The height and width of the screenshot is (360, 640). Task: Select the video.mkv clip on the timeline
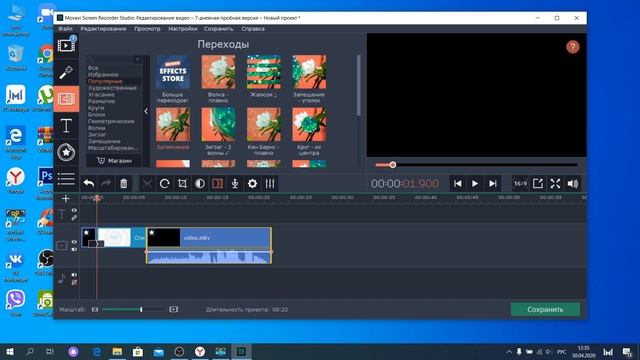[209, 245]
